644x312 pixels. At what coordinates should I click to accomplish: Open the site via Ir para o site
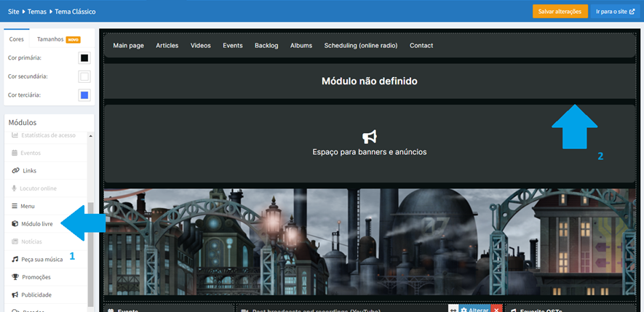pyautogui.click(x=615, y=12)
